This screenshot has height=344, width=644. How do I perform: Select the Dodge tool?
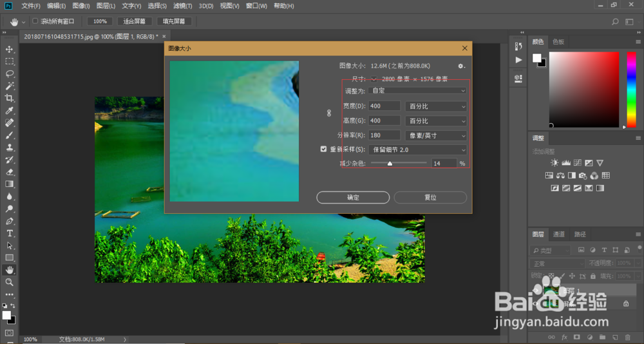point(9,209)
